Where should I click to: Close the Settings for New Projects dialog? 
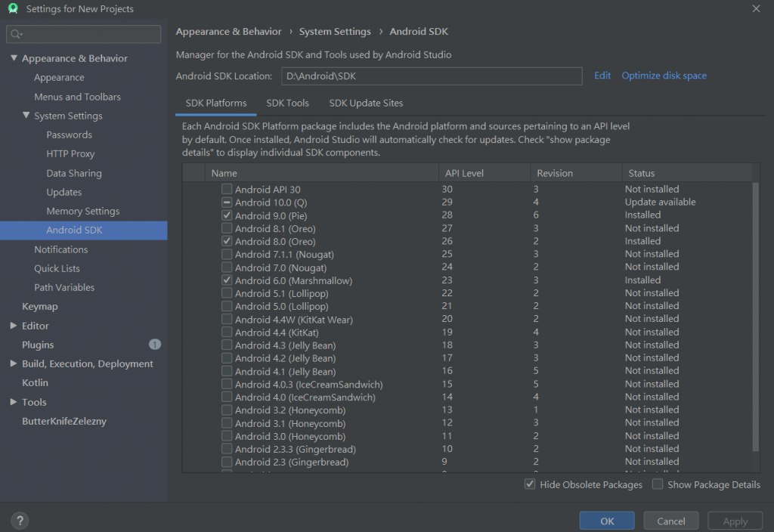(756, 9)
